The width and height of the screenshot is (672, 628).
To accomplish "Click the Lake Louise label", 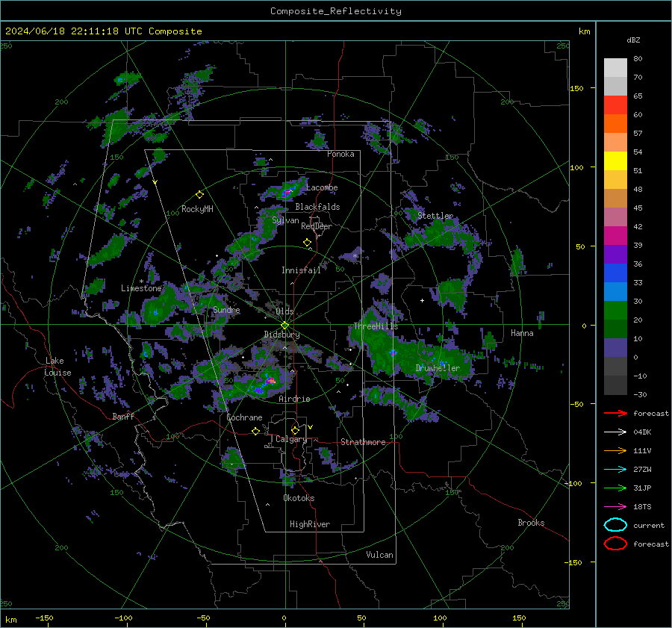I will click(x=57, y=367).
